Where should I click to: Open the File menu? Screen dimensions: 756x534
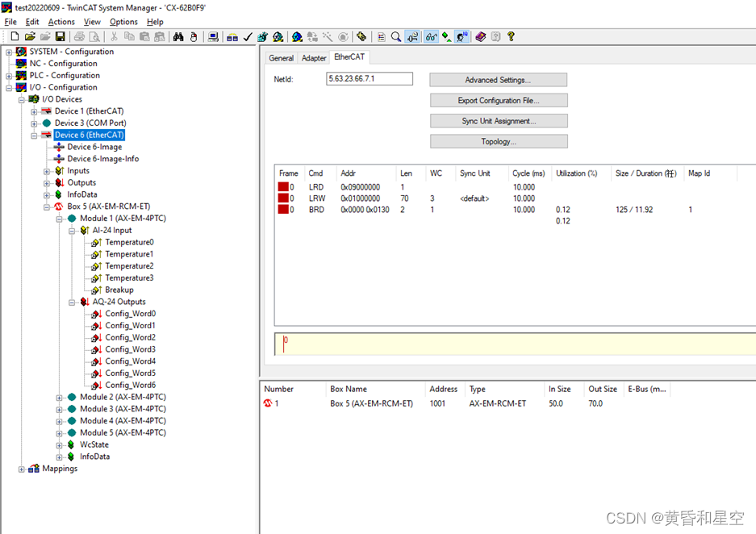point(10,22)
